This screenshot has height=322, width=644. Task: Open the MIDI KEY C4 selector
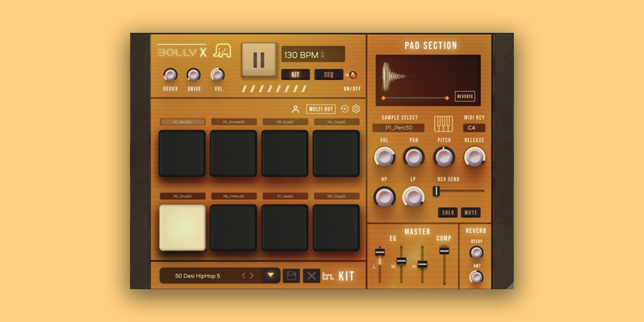(x=474, y=128)
